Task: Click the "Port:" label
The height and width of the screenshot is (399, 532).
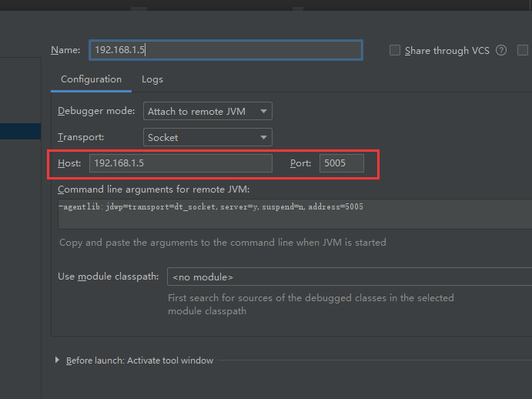Action: coord(302,163)
